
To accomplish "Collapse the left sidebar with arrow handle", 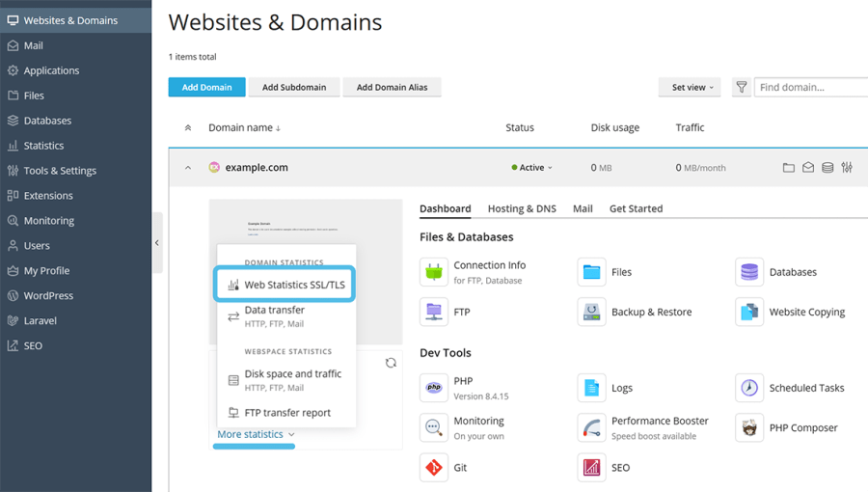I will [x=157, y=243].
